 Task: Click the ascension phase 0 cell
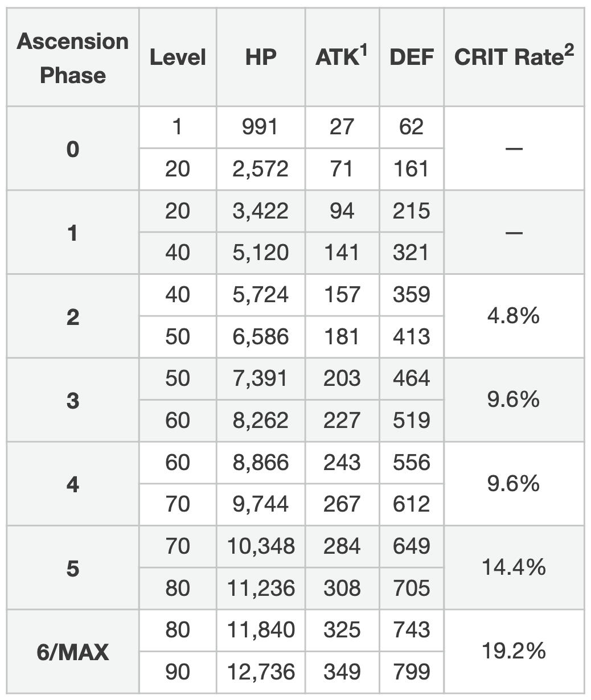[x=73, y=149]
